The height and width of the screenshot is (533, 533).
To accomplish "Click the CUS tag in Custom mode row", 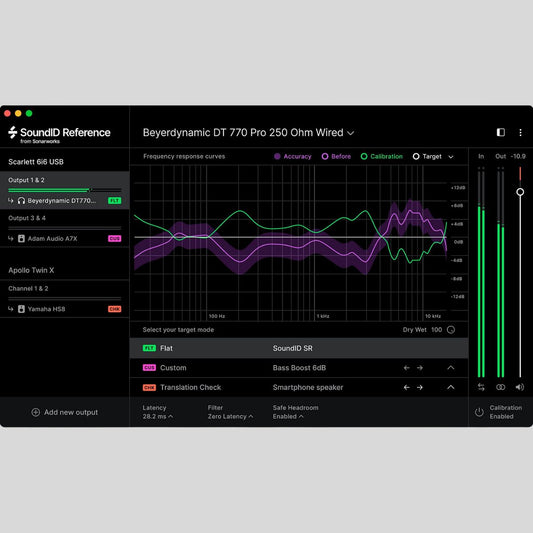I will tap(149, 368).
